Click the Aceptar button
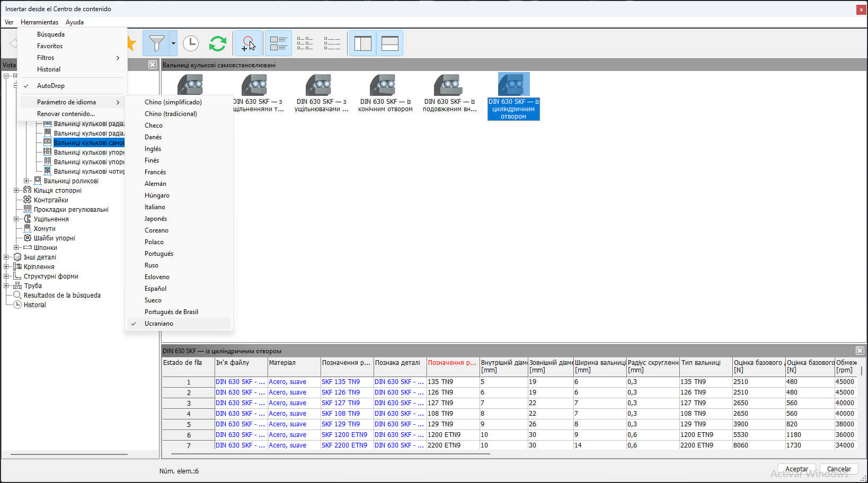 pyautogui.click(x=796, y=469)
